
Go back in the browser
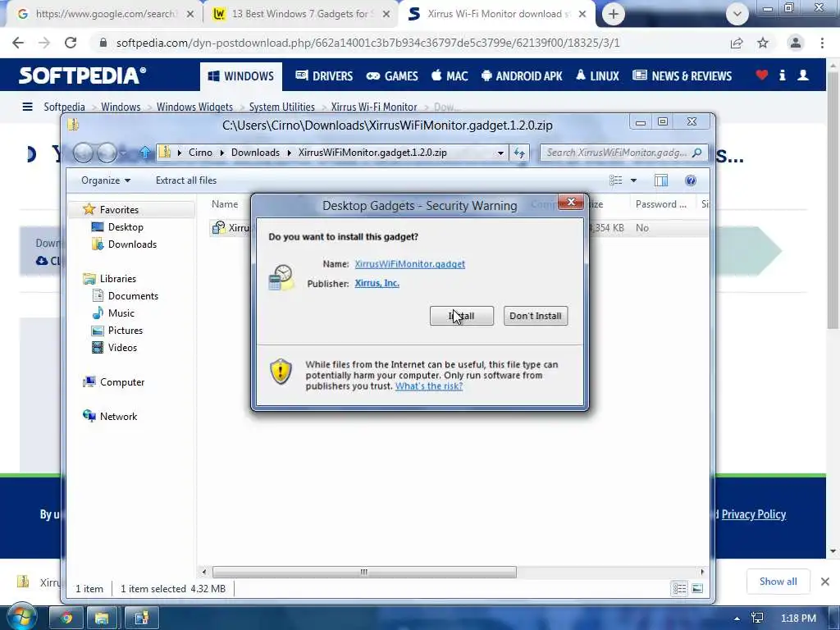18,43
